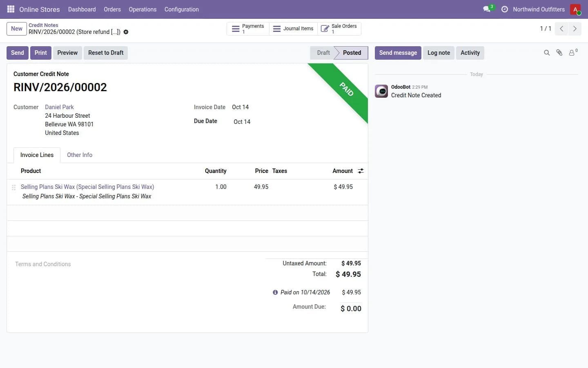Click Reset to Draft
This screenshot has width=588, height=368.
pos(106,53)
